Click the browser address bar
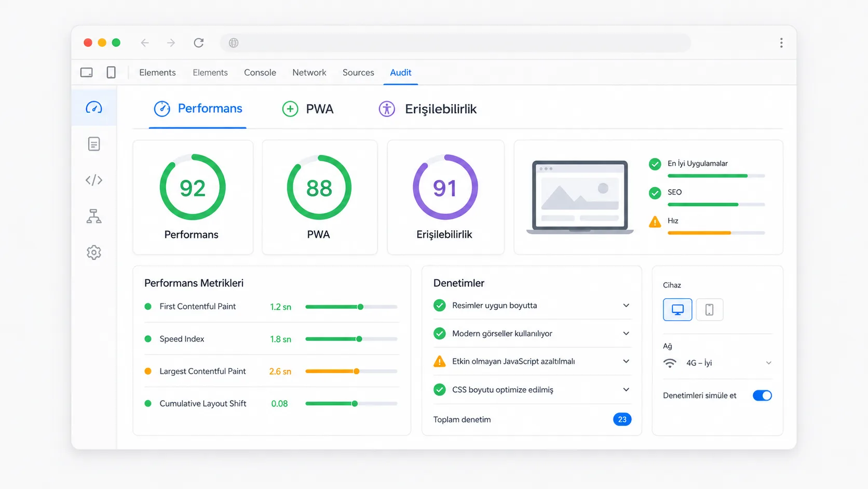 pyautogui.click(x=456, y=43)
